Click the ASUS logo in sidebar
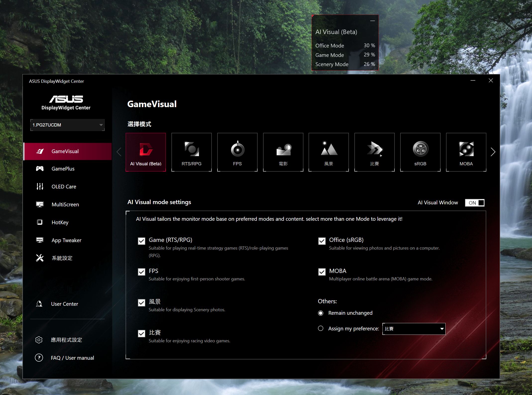Viewport: 532px width, 395px height. coord(66,99)
